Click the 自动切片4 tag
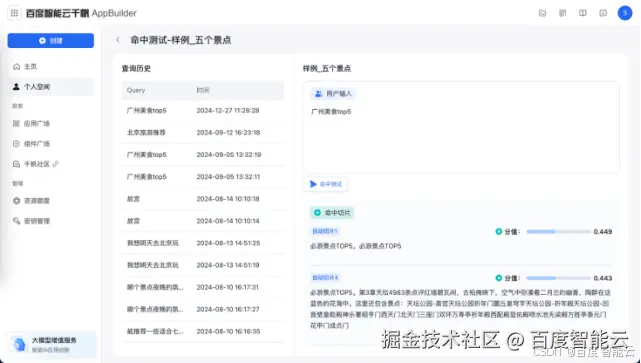 tap(325, 278)
